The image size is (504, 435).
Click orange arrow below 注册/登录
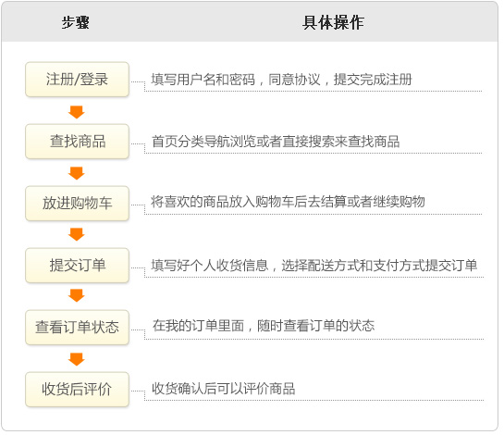point(77,112)
